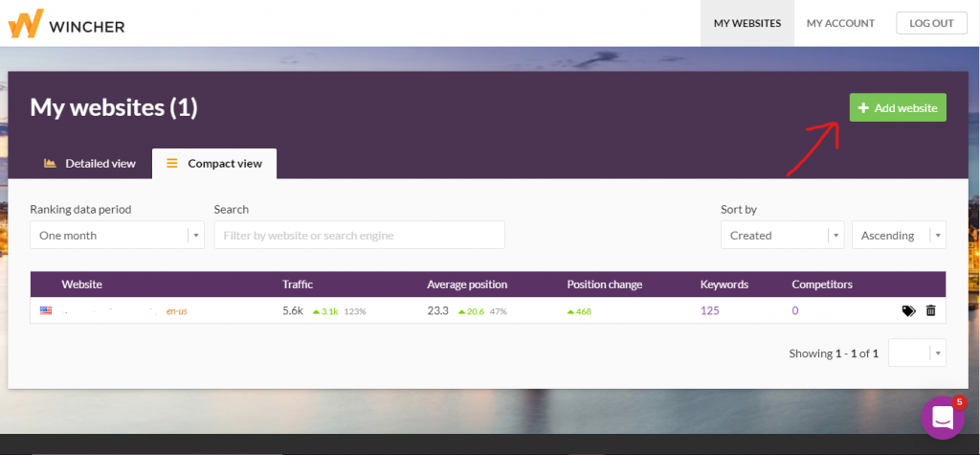This screenshot has height=455, width=980.
Task: Open the 0 competitors link
Action: coord(795,310)
